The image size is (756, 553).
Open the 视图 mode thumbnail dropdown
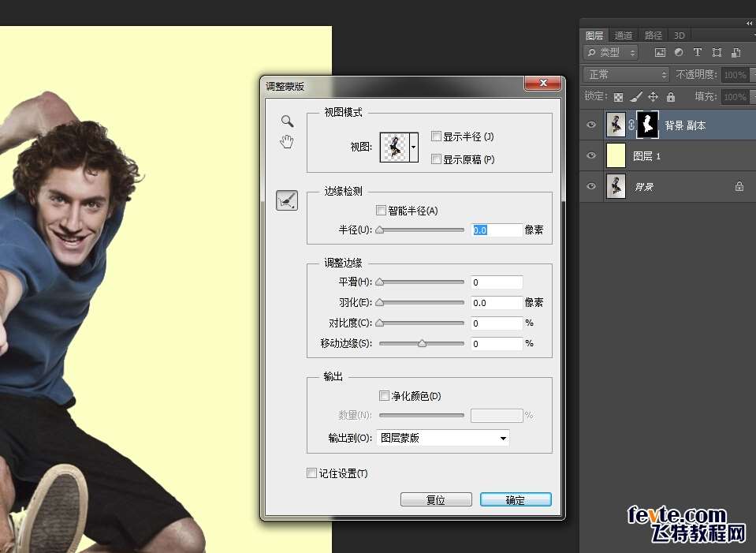click(413, 147)
